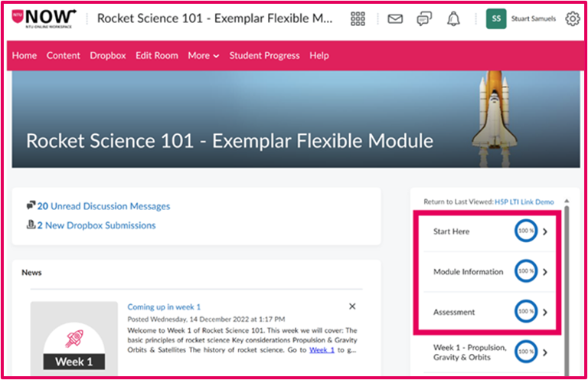Open H5P LTI Link Demo last viewed link
588x380 pixels.
pyautogui.click(x=524, y=201)
